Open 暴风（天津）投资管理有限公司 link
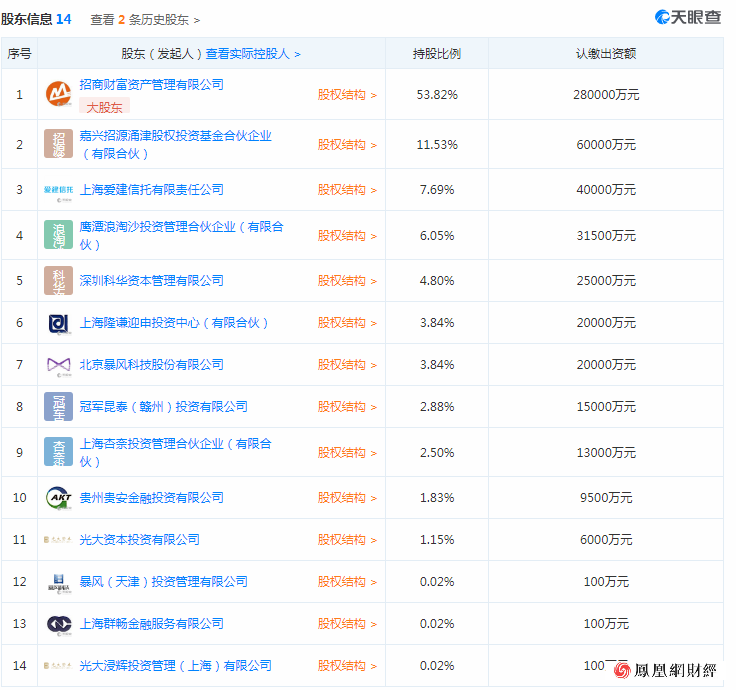The height and width of the screenshot is (690, 736). click(163, 582)
